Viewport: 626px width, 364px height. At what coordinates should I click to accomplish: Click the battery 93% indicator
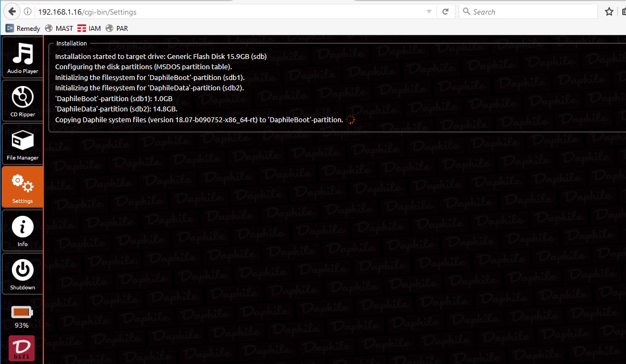(22, 317)
